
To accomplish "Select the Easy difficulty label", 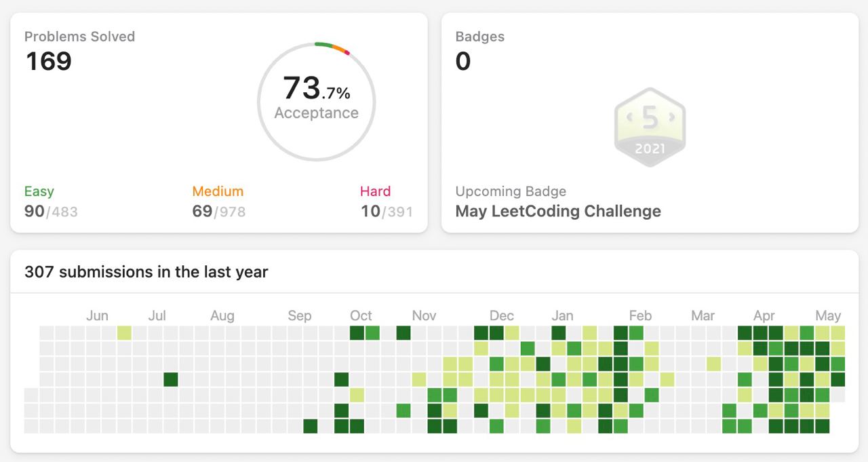I will pyautogui.click(x=39, y=191).
